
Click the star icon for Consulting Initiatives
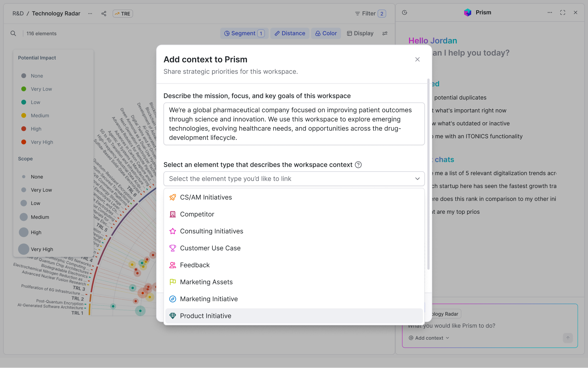(173, 231)
